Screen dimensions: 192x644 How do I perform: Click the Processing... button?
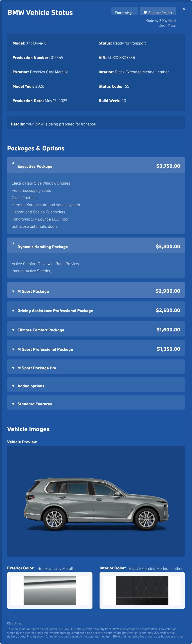point(124,13)
